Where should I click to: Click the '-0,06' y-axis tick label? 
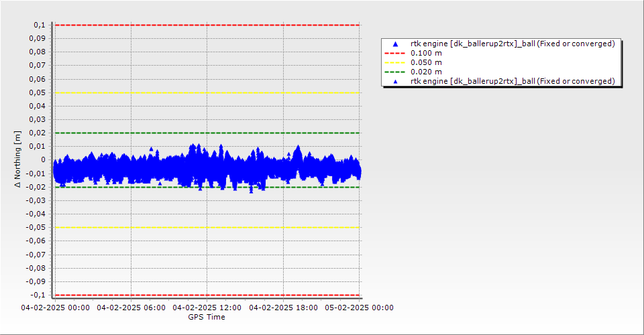36,241
